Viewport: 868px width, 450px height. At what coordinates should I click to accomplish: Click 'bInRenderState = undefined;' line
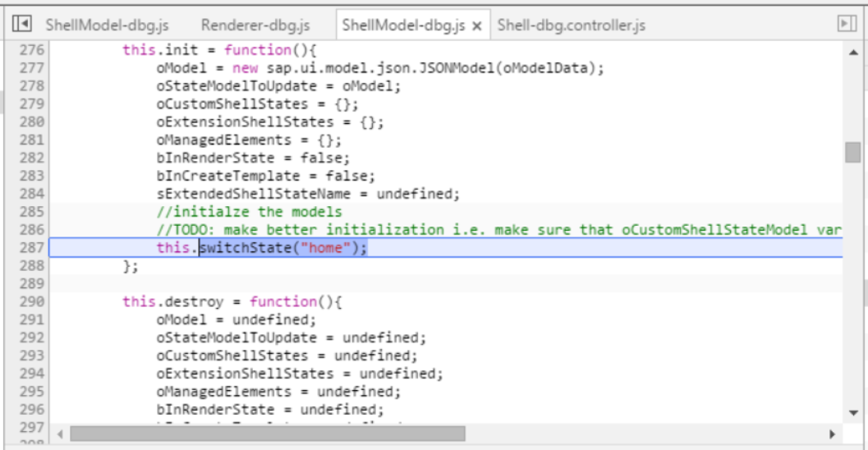tap(270, 410)
